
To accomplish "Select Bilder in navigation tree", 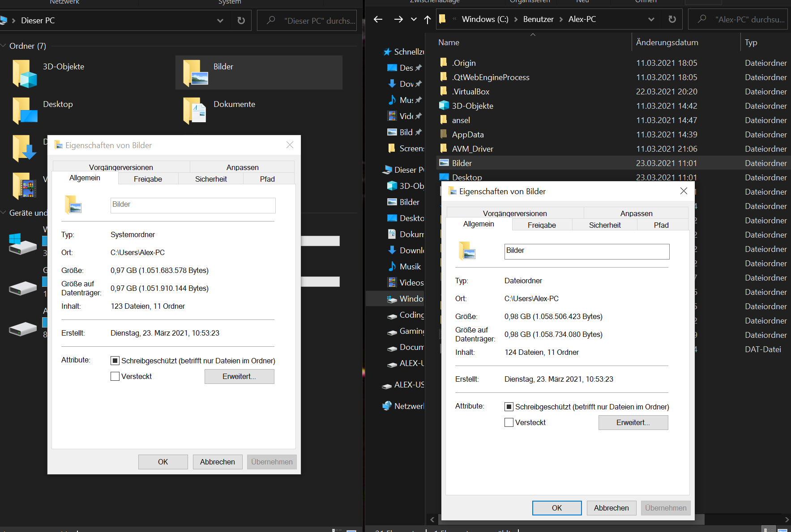I will [403, 202].
